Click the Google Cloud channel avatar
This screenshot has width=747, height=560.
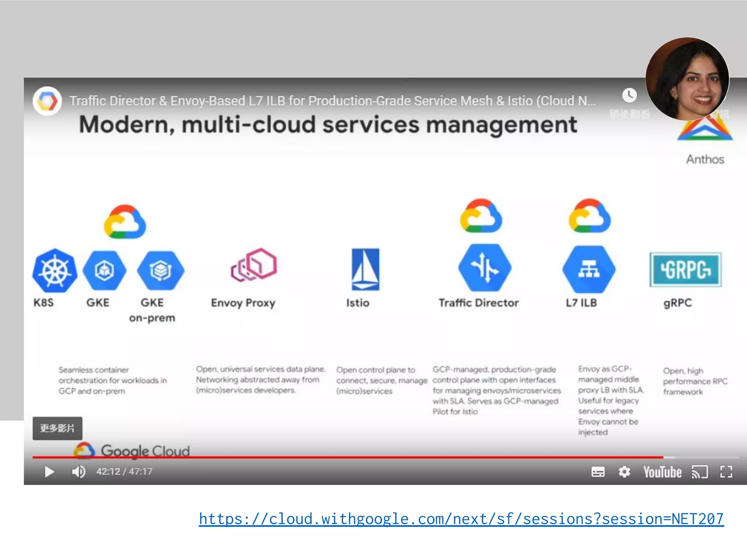(x=47, y=101)
